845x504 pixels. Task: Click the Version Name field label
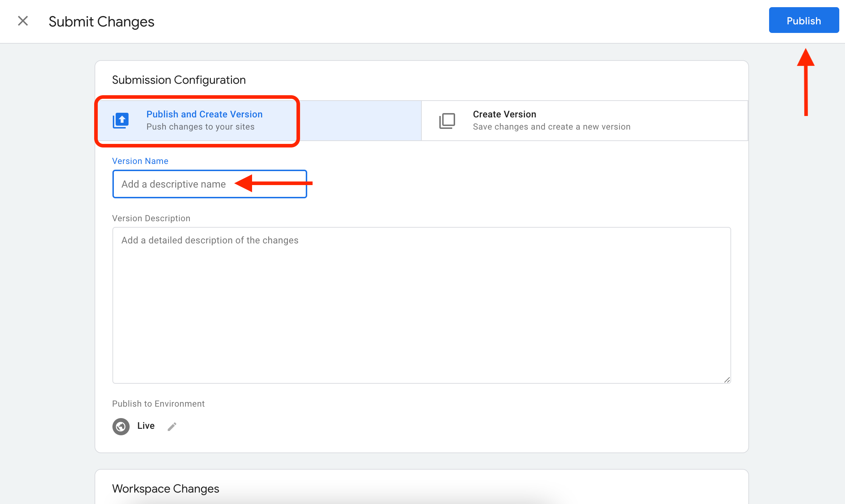140,161
